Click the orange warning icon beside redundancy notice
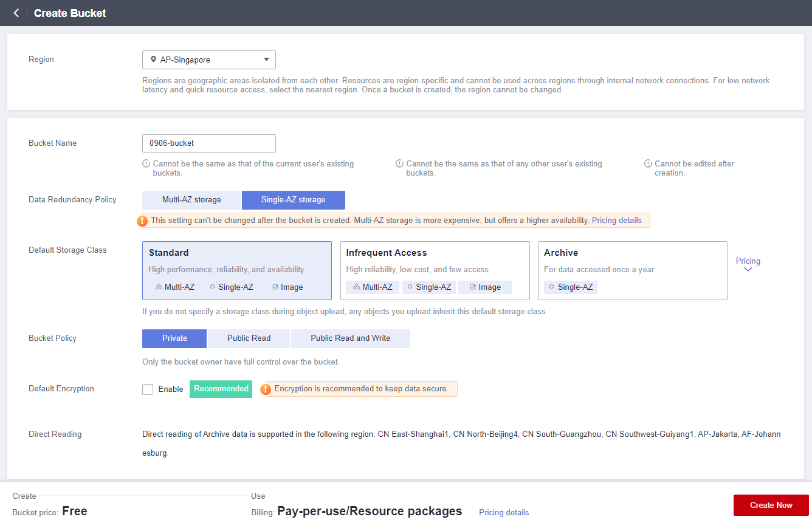812x528 pixels. coord(142,221)
